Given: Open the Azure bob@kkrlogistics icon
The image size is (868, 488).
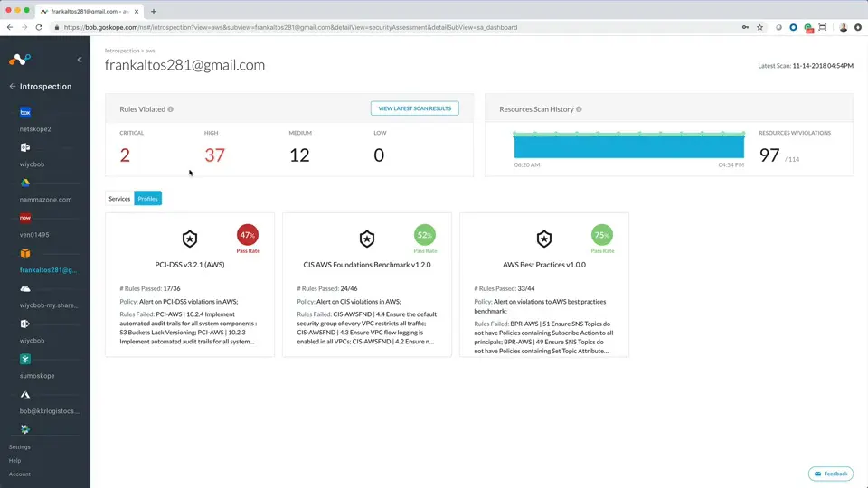Looking at the screenshot, I should [25, 395].
